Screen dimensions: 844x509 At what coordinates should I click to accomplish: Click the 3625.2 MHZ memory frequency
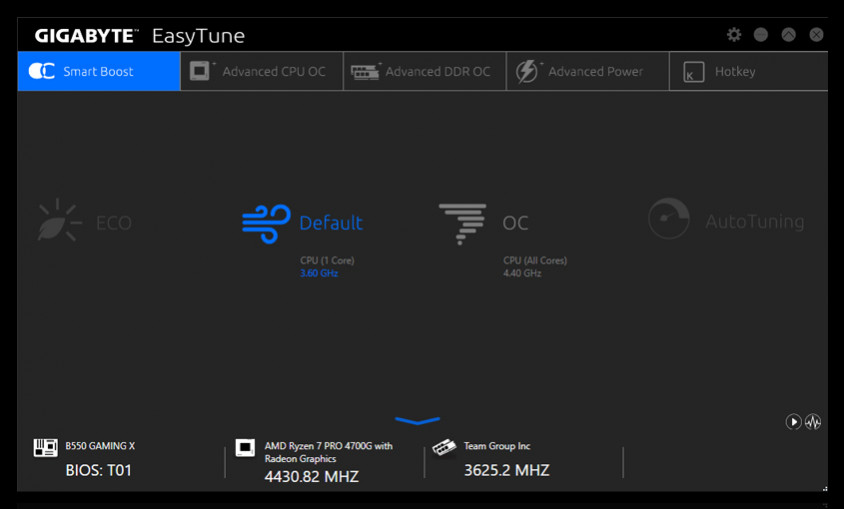507,470
